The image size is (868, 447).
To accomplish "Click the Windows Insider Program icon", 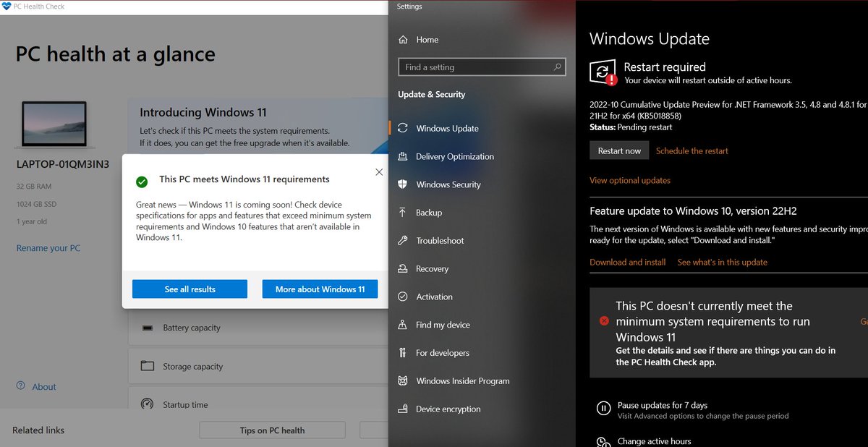I will [403, 381].
